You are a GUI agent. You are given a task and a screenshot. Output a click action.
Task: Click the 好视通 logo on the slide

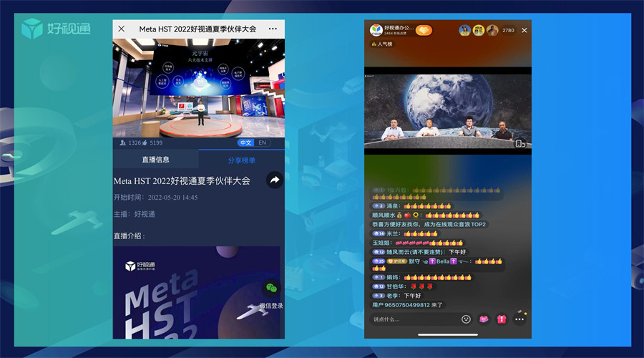56,29
